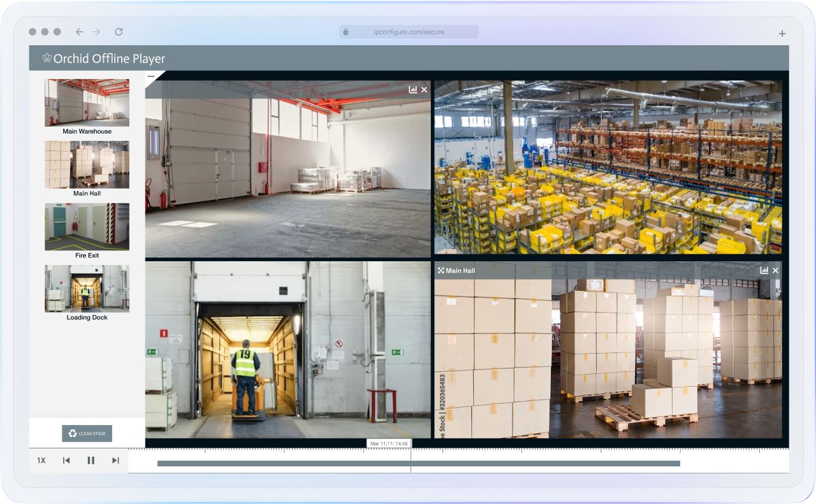Viewport: 816px width, 504px height.
Task: Click the ipconfigure.com/secure address bar
Action: (x=409, y=32)
